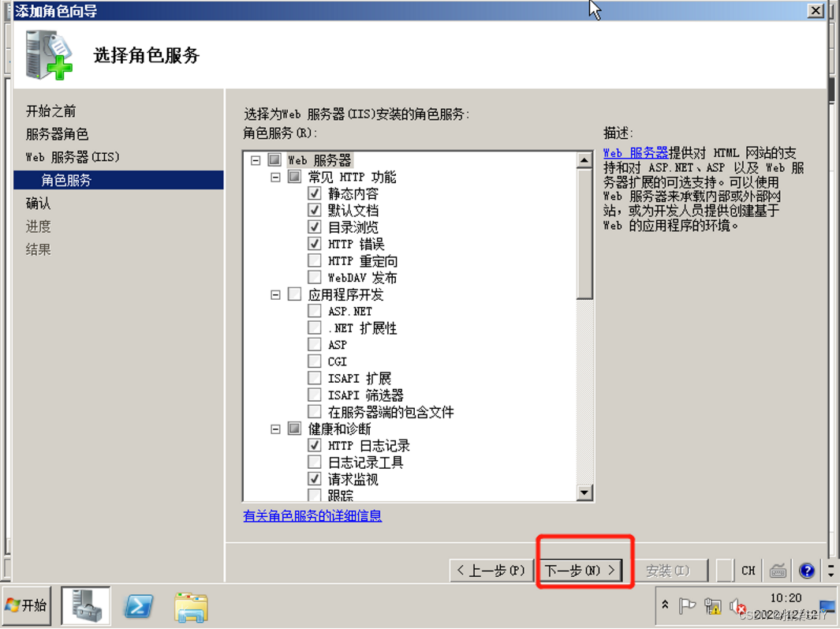Open the Windows 开始 menu
840x629 pixels.
[27, 606]
